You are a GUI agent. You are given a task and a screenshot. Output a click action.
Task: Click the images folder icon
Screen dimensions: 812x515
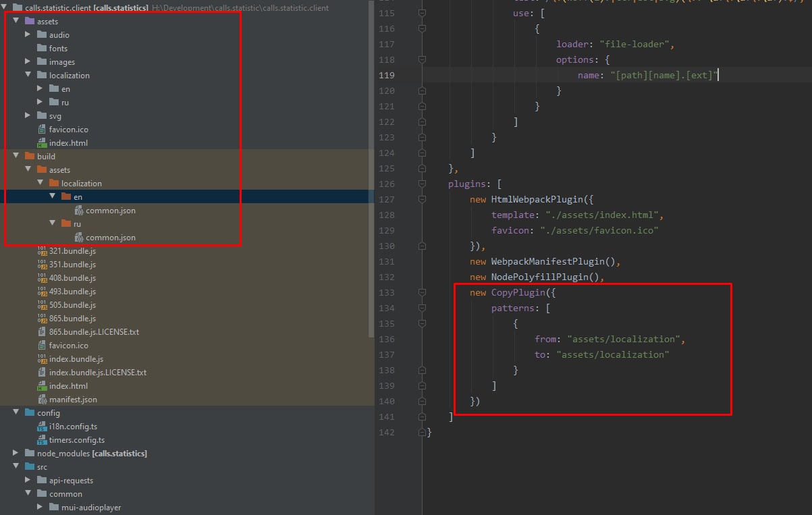[42, 61]
